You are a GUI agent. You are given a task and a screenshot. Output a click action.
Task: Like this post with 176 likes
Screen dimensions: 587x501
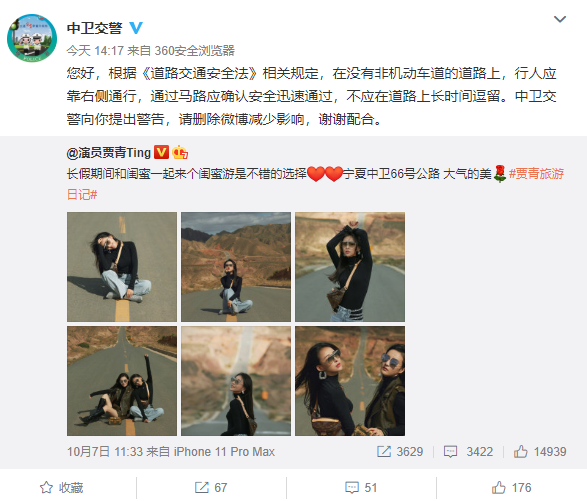pos(511,488)
